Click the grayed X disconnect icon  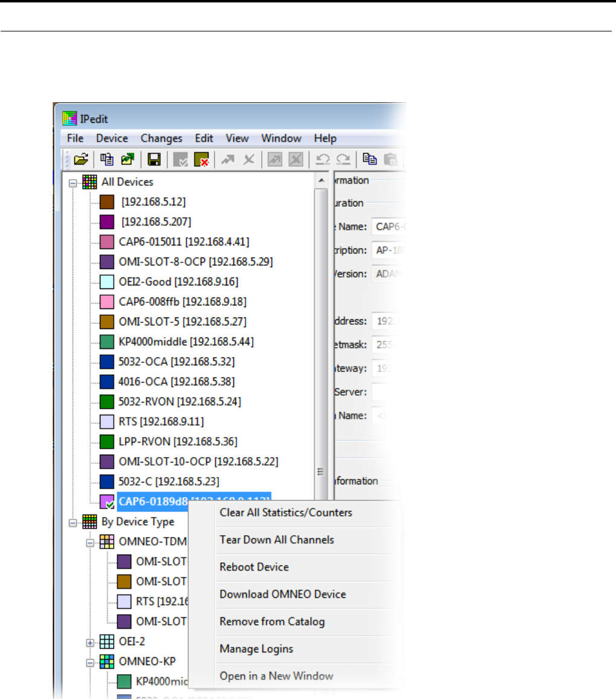click(249, 159)
